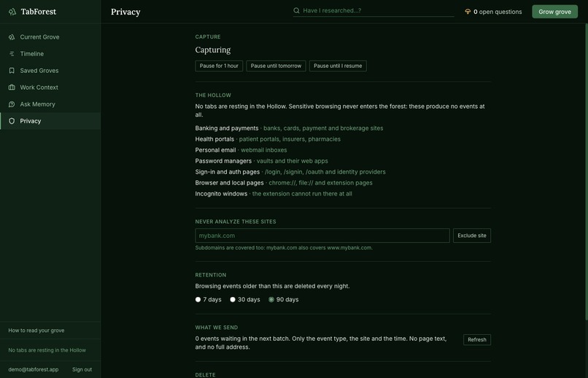Image resolution: width=588 pixels, height=378 pixels.
Task: Open the Current Grove page
Action: point(50,36)
